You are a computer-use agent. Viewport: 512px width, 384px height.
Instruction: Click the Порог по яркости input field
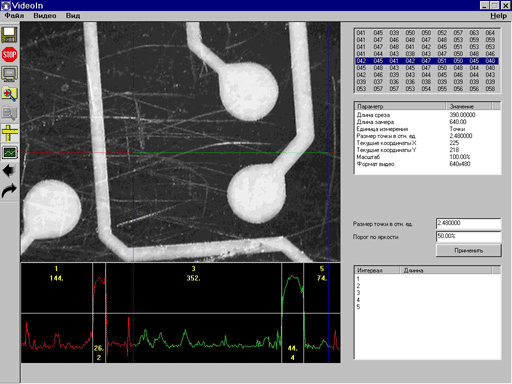(468, 236)
